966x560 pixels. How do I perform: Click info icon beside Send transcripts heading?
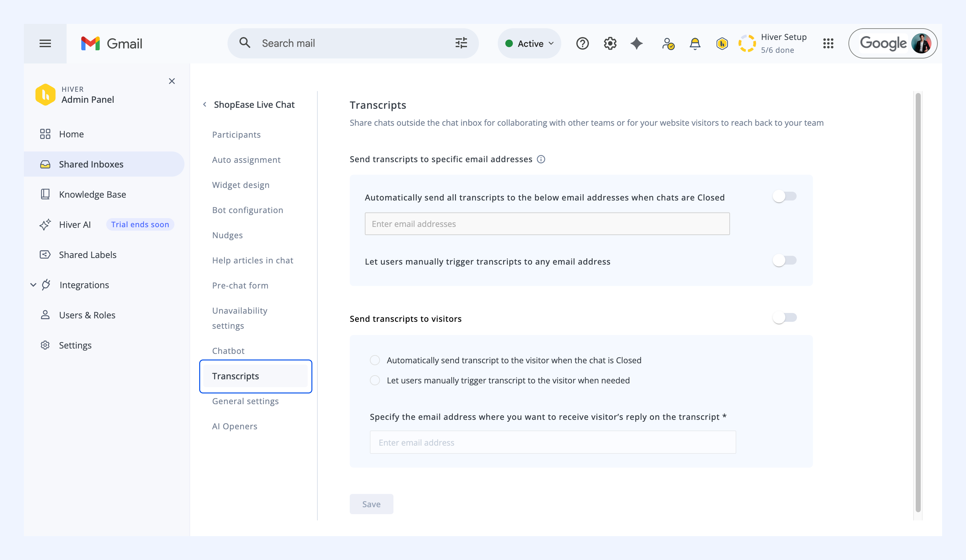coord(541,159)
